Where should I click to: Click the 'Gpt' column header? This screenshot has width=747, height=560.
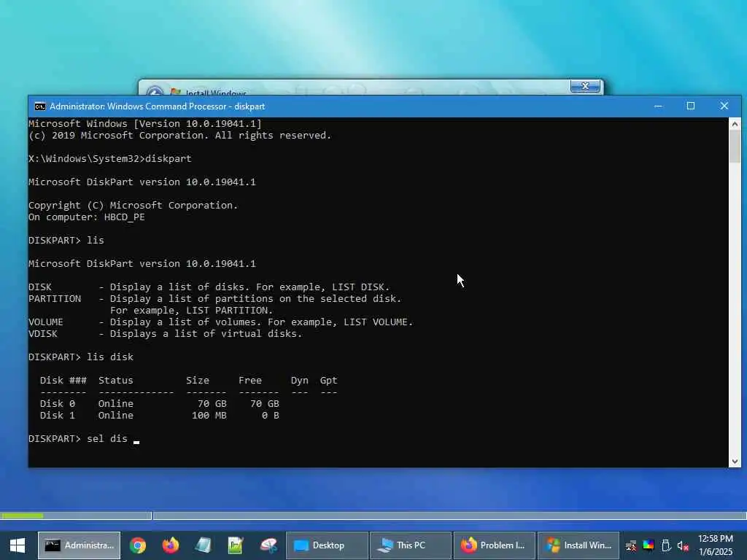(x=329, y=381)
